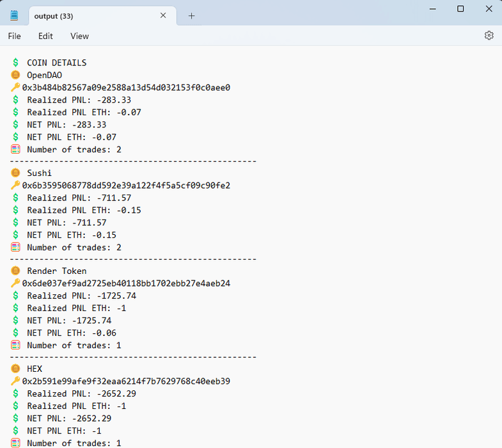Click the COIN DETAILS heading text
502x448 pixels.
(x=57, y=63)
